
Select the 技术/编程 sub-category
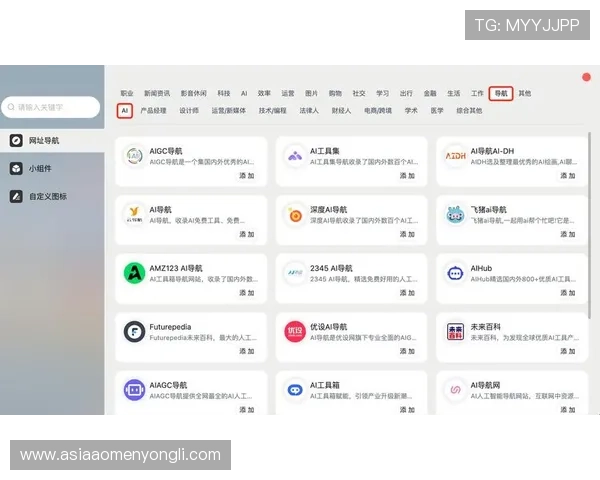point(272,111)
